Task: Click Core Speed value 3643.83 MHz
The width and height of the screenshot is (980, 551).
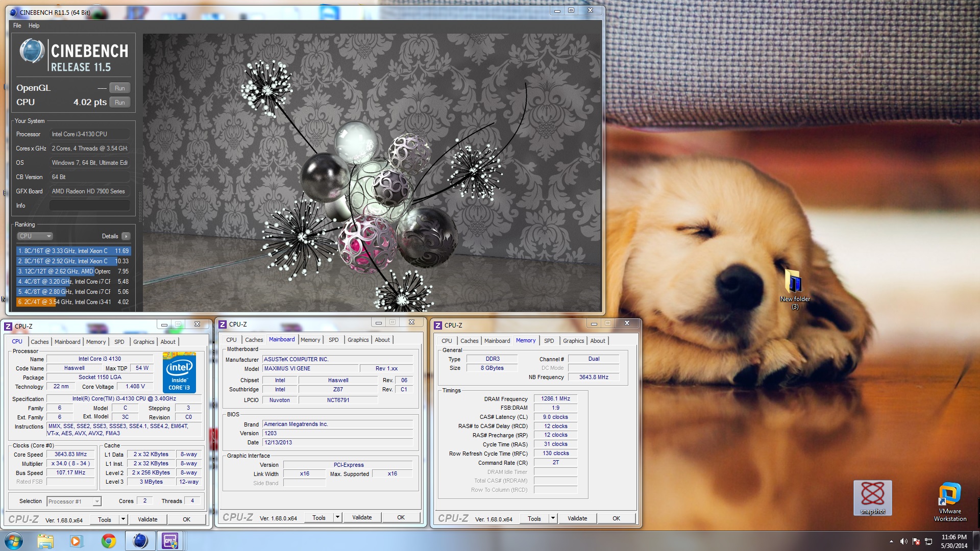Action: (70, 455)
